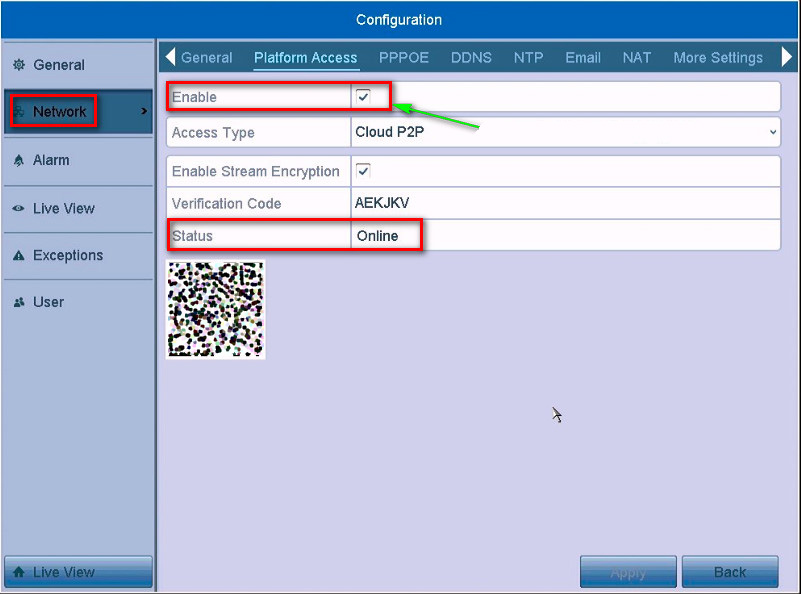Click the QR code image
The height and width of the screenshot is (594, 801).
click(x=216, y=310)
